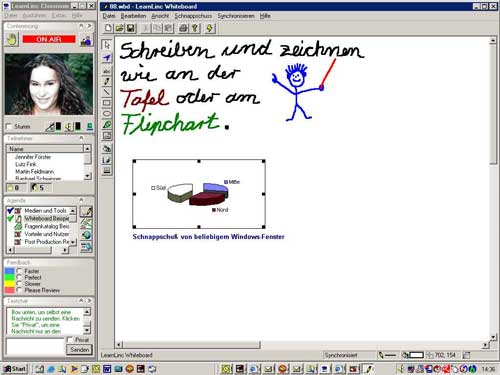The width and height of the screenshot is (500, 375).
Task: Collapse the Agenda panel
Action: 81,200
